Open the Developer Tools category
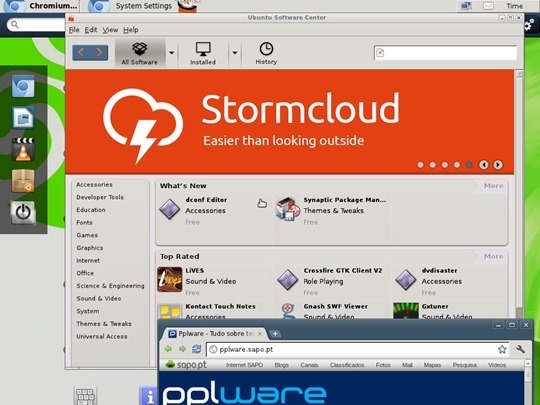This screenshot has height=405, width=540. point(100,197)
